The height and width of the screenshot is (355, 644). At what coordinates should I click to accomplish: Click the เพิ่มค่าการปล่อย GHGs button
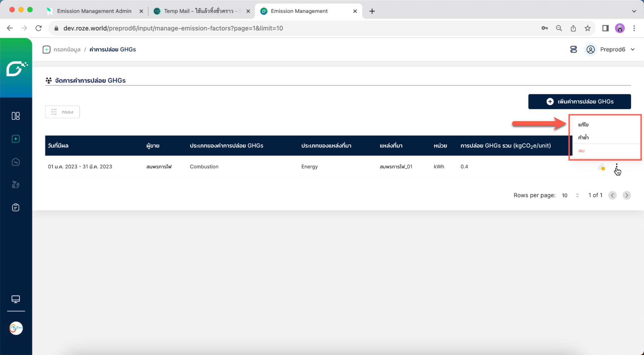(579, 101)
